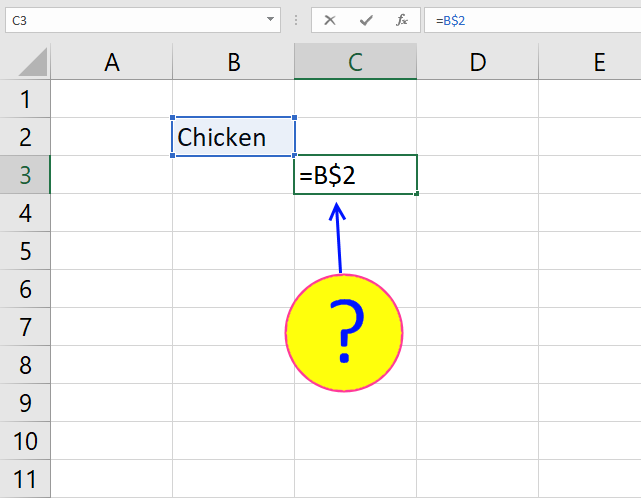The image size is (641, 498).
Task: Confirm the formula with the checkmark icon
Action: [366, 20]
